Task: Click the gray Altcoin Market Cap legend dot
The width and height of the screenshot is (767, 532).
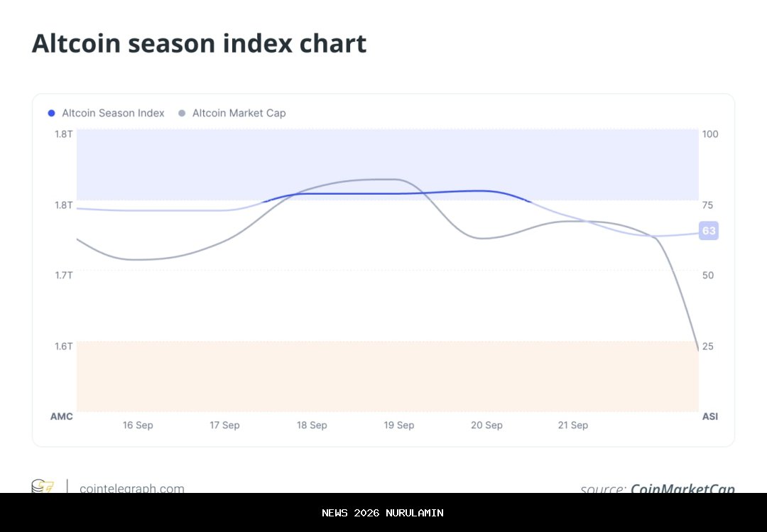Action: click(x=182, y=113)
